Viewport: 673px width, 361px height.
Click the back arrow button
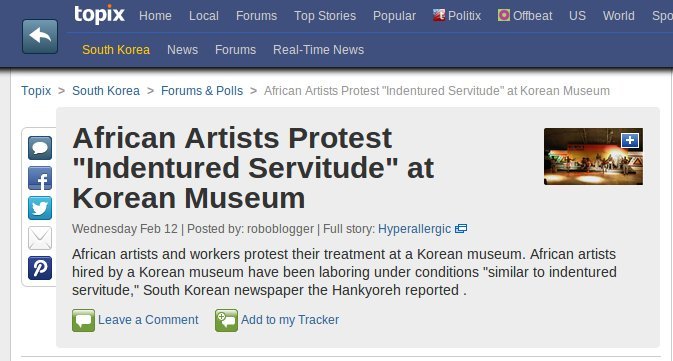coord(40,36)
